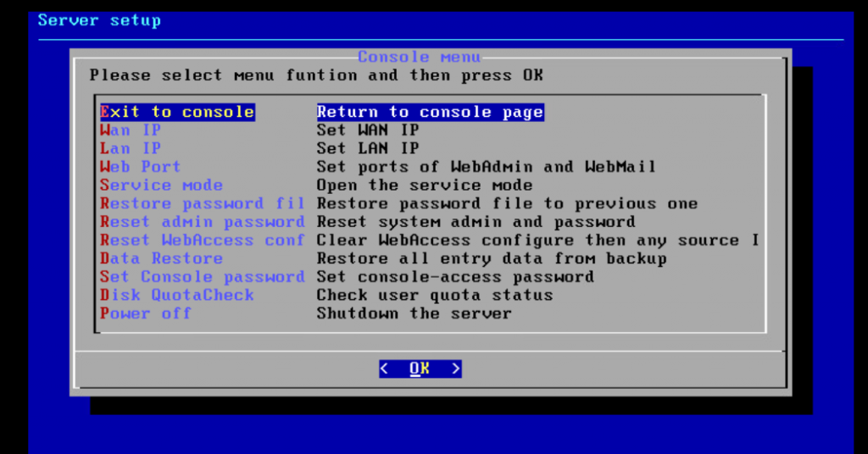The image size is (868, 454).
Task: Click the OK button
Action: coord(420,368)
